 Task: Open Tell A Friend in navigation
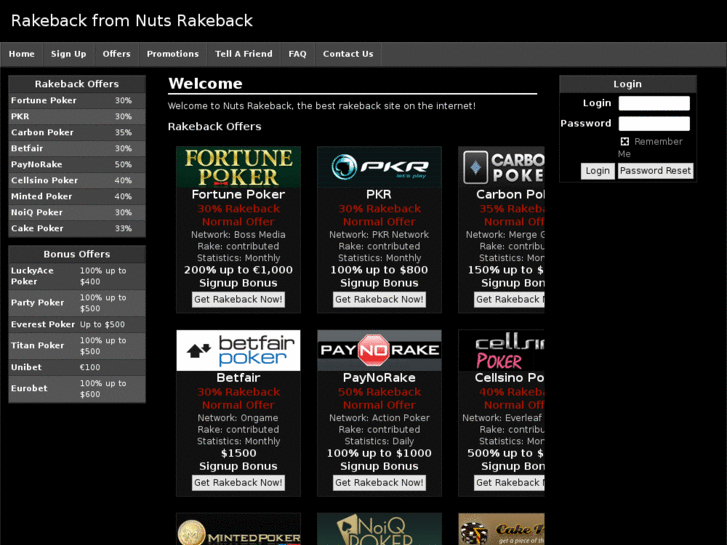pos(244,54)
